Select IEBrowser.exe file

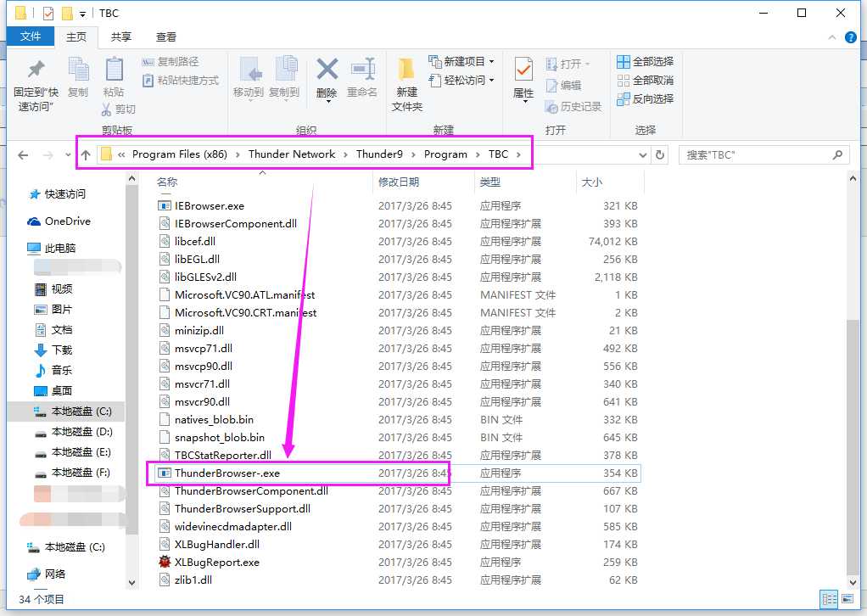click(397, 205)
